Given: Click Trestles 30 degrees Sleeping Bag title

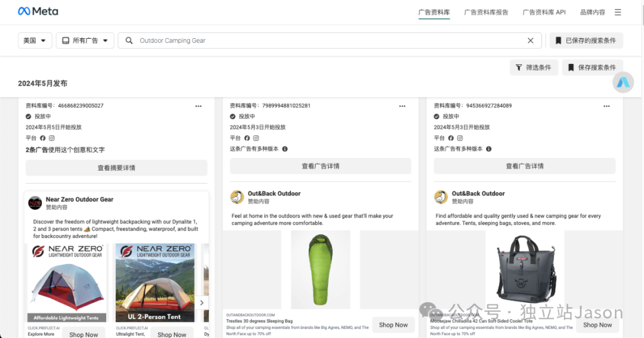Looking at the screenshot, I should coord(259,321).
